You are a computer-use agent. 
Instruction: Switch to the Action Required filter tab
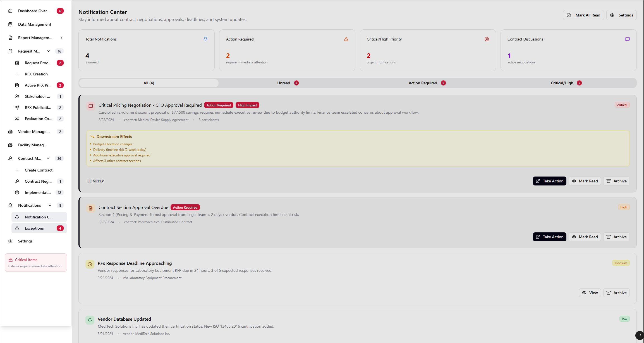[x=427, y=83]
